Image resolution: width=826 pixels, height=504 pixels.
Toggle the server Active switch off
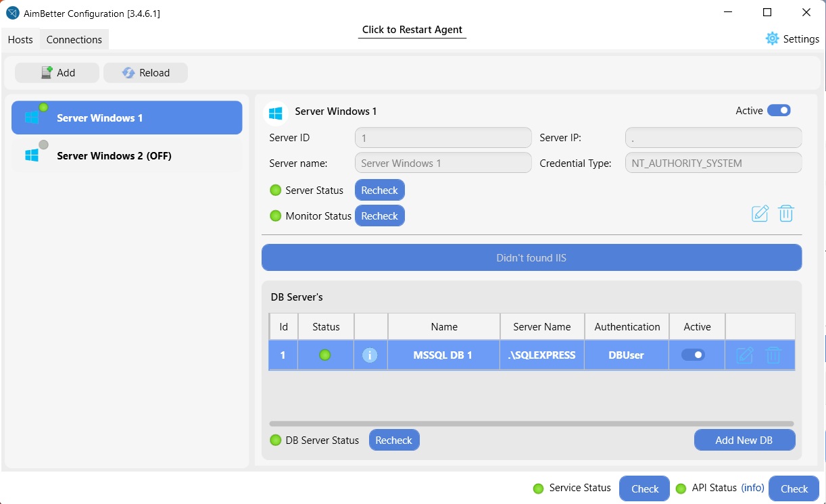pyautogui.click(x=779, y=111)
